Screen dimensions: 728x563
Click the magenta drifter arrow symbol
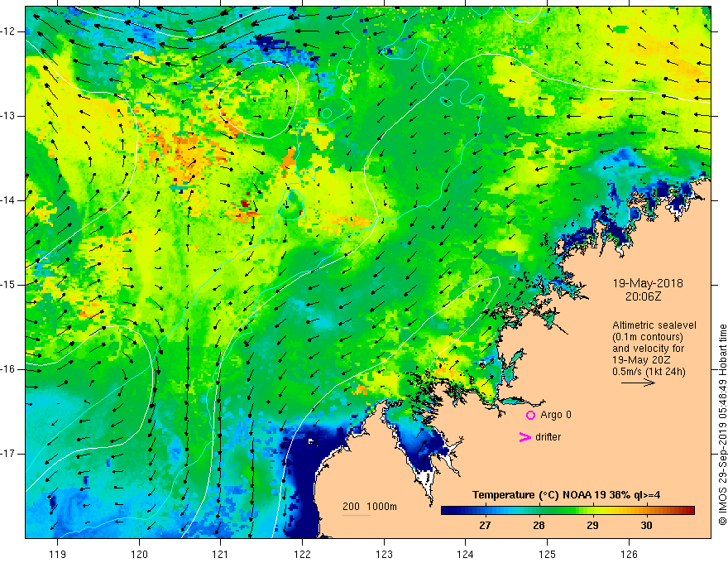click(524, 437)
